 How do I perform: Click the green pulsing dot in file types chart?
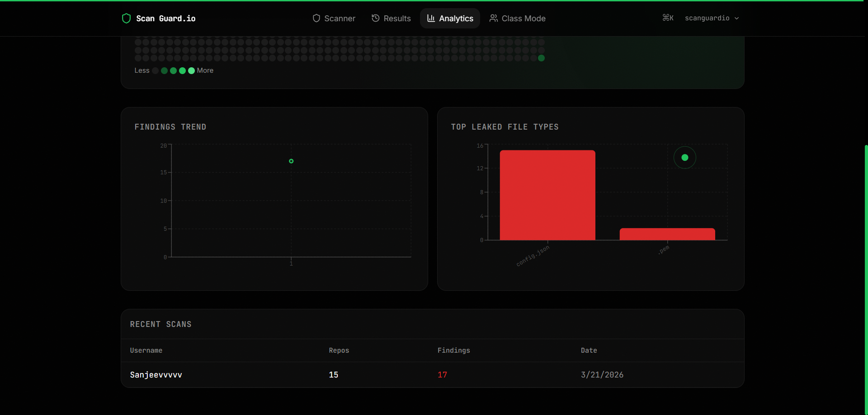click(x=685, y=158)
